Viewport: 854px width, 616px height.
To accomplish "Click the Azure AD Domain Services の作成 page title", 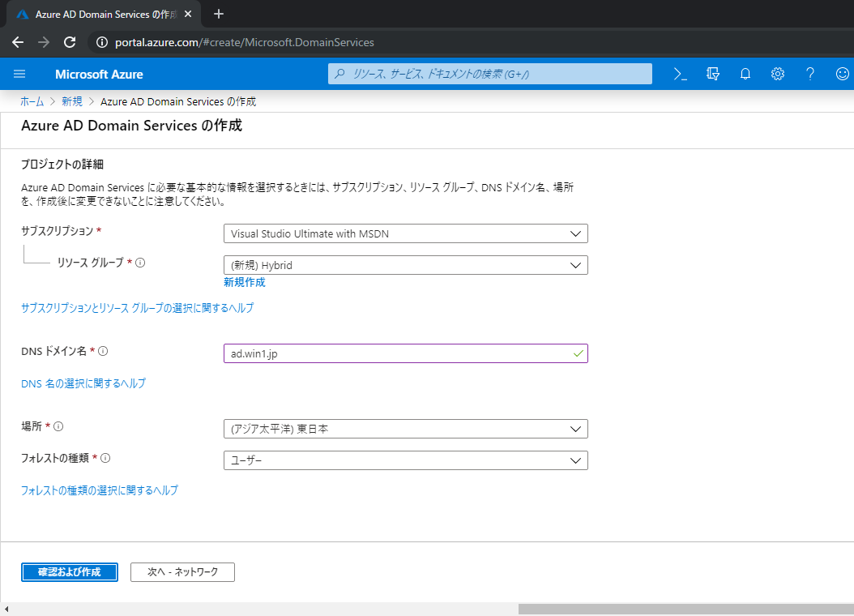I will [x=131, y=126].
